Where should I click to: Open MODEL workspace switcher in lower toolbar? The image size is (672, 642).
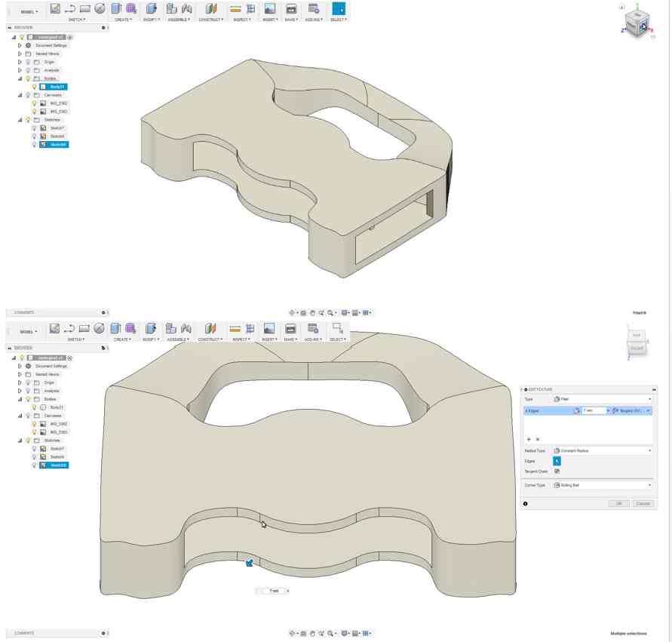pyautogui.click(x=29, y=332)
